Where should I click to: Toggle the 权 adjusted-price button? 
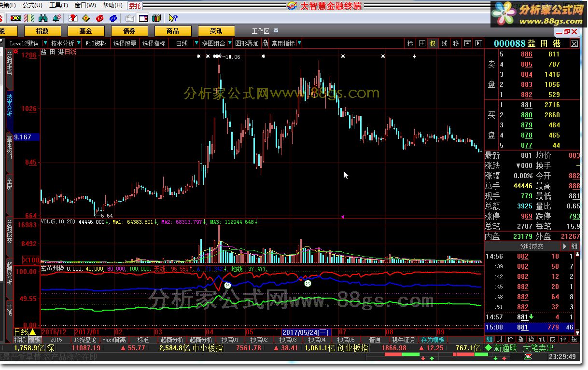click(x=433, y=43)
